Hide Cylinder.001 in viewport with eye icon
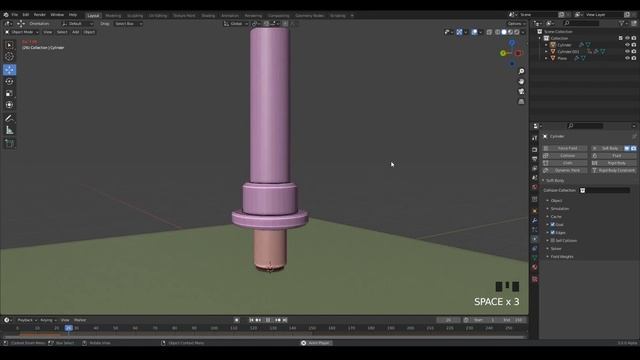The height and width of the screenshot is (360, 640). [627, 51]
